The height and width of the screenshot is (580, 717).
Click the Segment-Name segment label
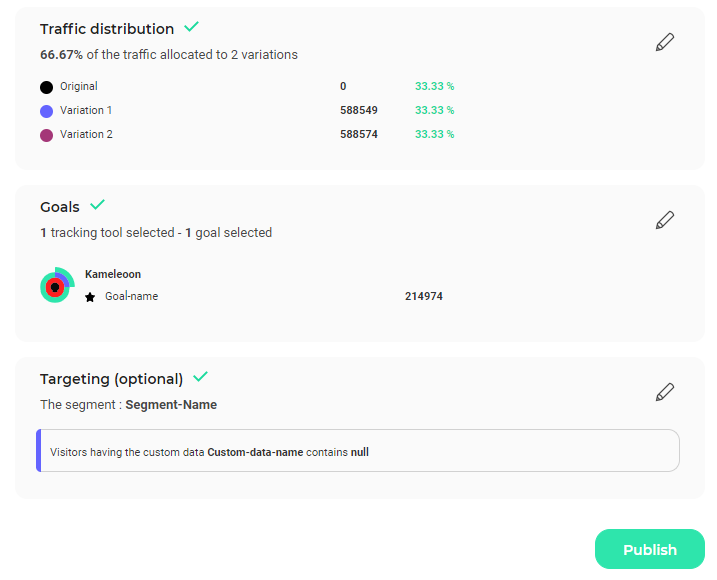[171, 405]
